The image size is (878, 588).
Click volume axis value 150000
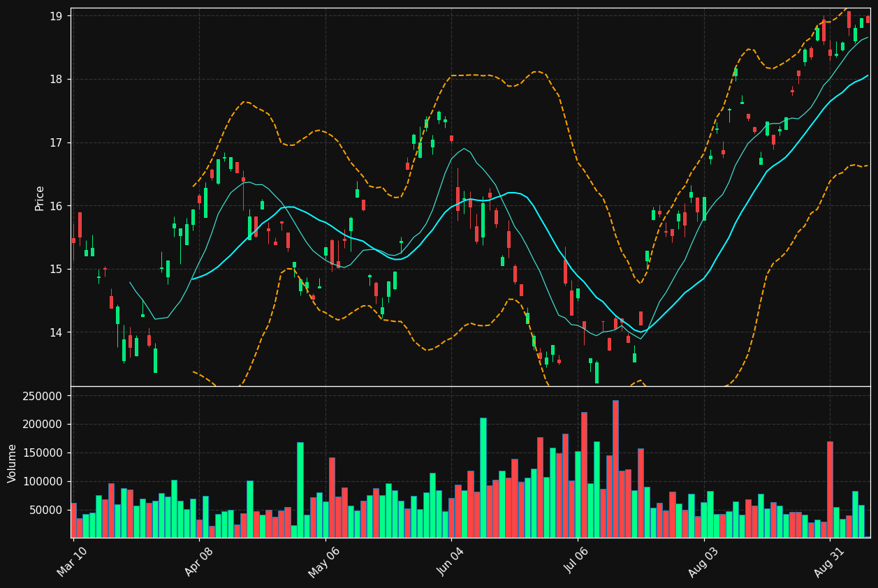[x=44, y=453]
